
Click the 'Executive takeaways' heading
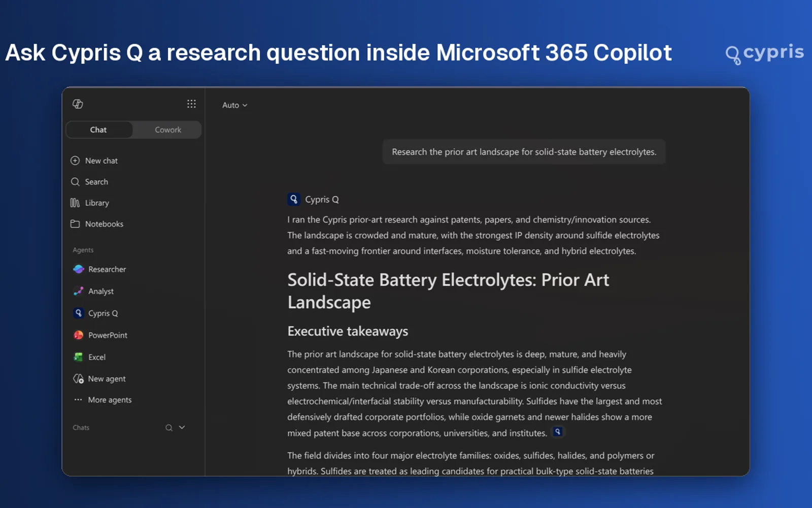(x=348, y=331)
